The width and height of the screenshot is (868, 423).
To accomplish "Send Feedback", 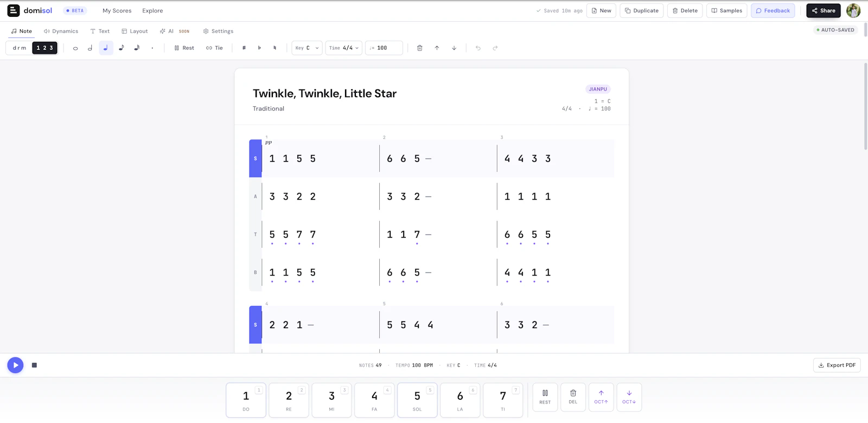I will click(773, 10).
